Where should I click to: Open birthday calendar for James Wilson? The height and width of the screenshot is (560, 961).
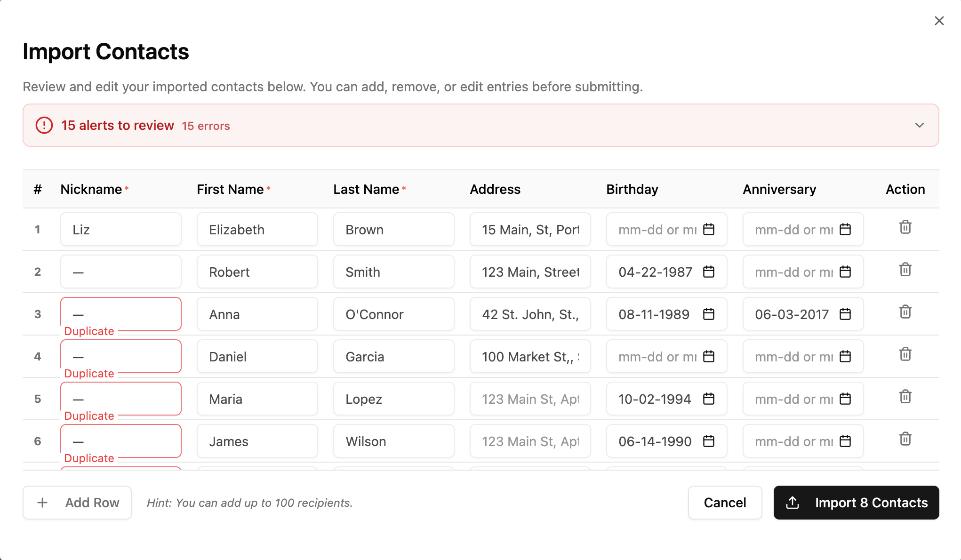[708, 441]
